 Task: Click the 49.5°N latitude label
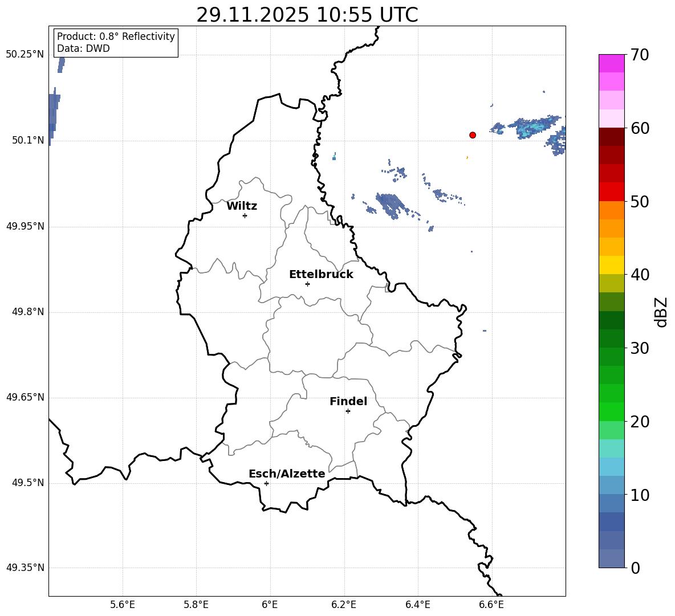[x=27, y=483]
